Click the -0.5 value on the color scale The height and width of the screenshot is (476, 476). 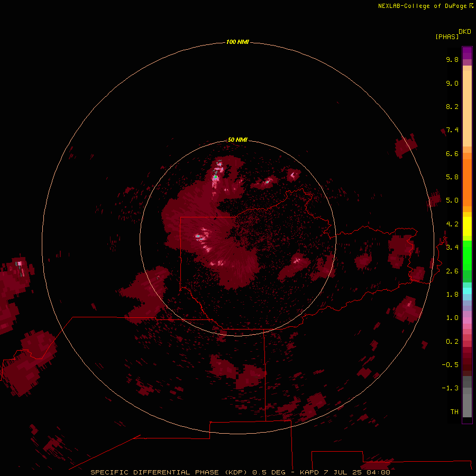pyautogui.click(x=450, y=365)
